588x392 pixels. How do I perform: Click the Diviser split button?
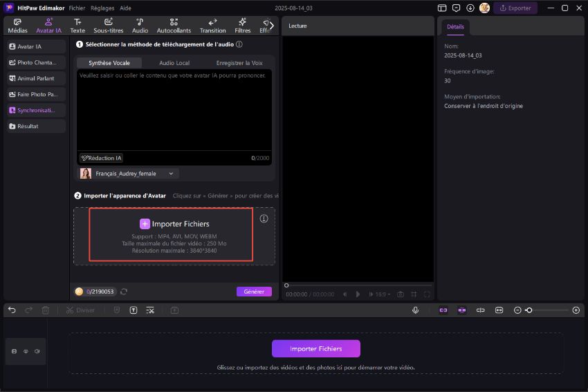pyautogui.click(x=80, y=310)
